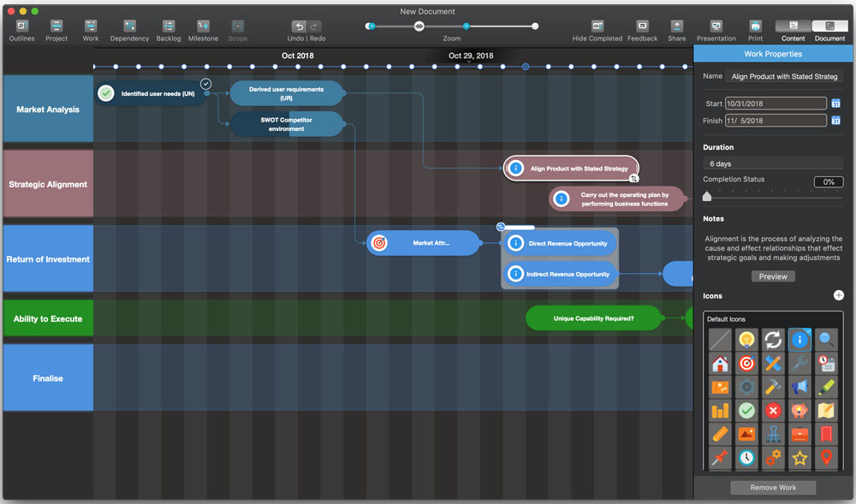This screenshot has width=856, height=504.
Task: Select the Ability to Execute lane header
Action: (48, 318)
